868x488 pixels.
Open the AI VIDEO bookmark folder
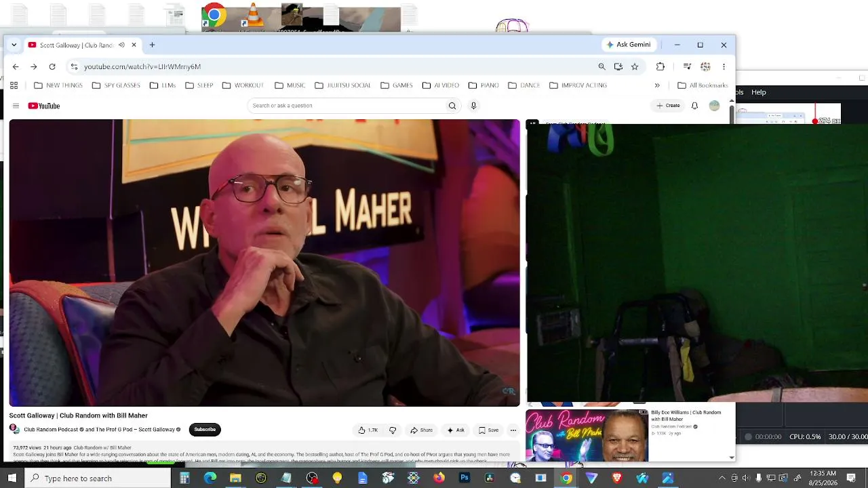click(441, 85)
